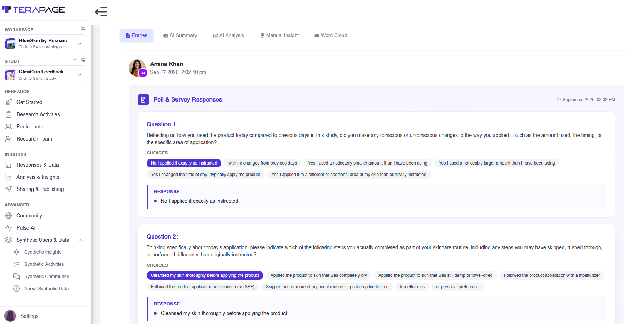Click the Get Started rocket icon
644x324 pixels.
pos(9,102)
